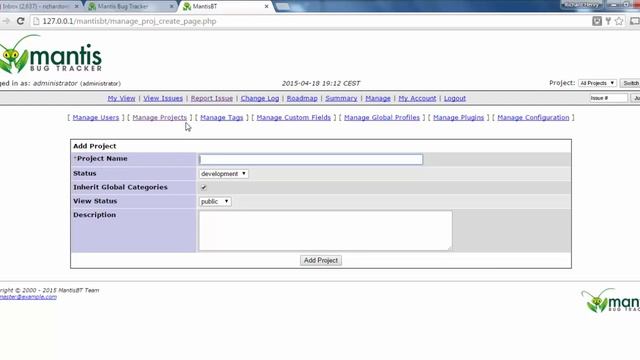Viewport: 640px width, 360px height.
Task: Open Manage Users
Action: (x=96, y=118)
